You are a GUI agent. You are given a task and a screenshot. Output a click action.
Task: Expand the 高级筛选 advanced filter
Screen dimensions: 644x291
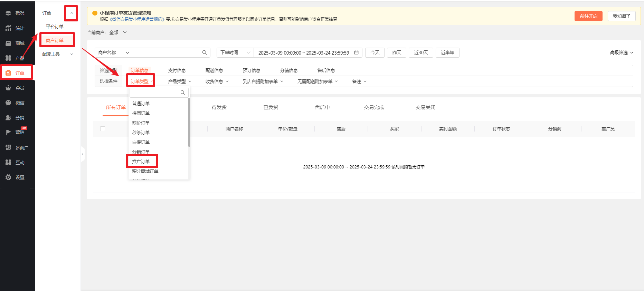coord(621,52)
